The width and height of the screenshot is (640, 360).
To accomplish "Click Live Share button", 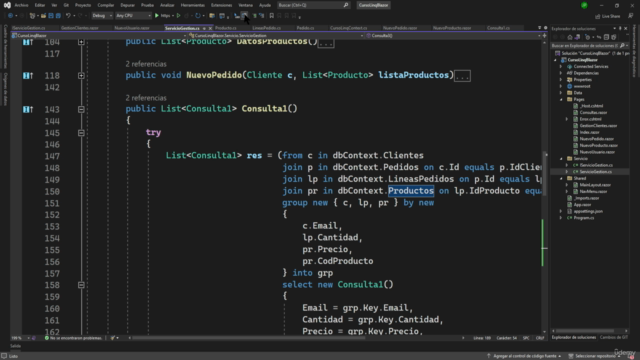I will pyautogui.click(x=607, y=16).
